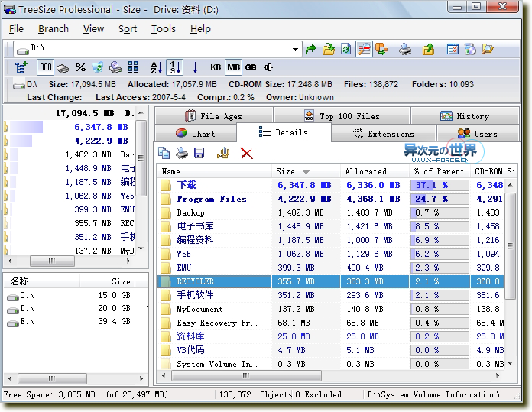Toggle allocated space drive icon mode
Screen dimensions: 532x412
(x=63, y=68)
